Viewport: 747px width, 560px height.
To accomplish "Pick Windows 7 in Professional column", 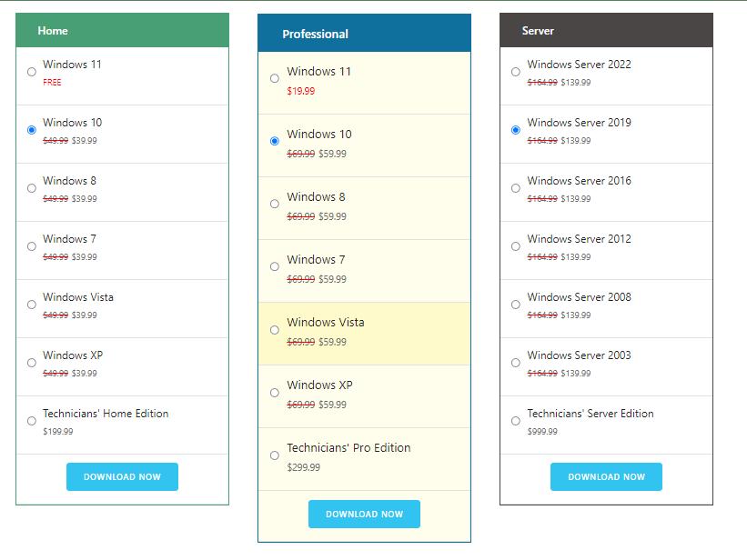I will tap(275, 266).
